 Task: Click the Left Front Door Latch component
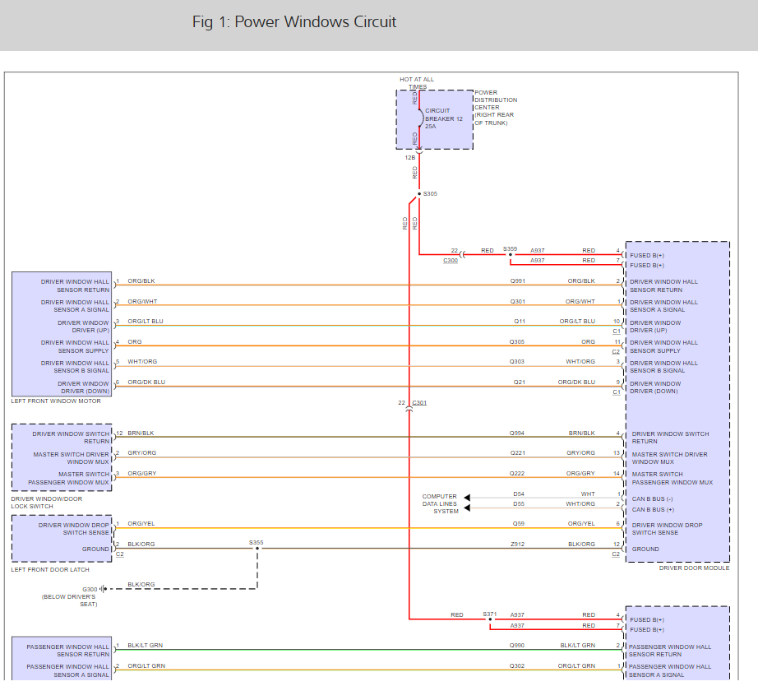click(62, 539)
